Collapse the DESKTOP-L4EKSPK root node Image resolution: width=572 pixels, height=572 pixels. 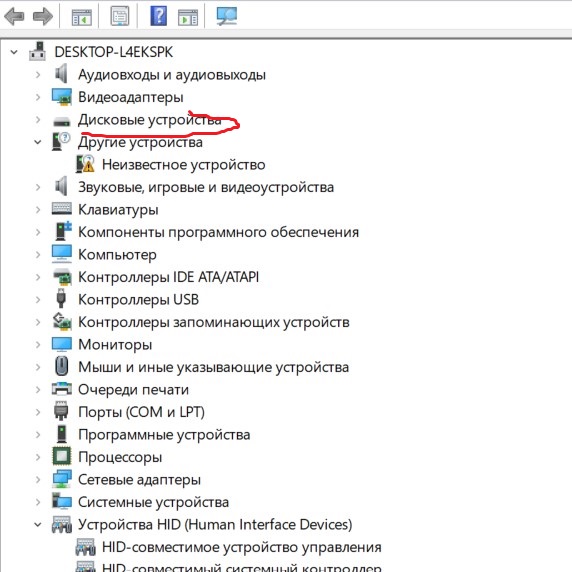14,52
